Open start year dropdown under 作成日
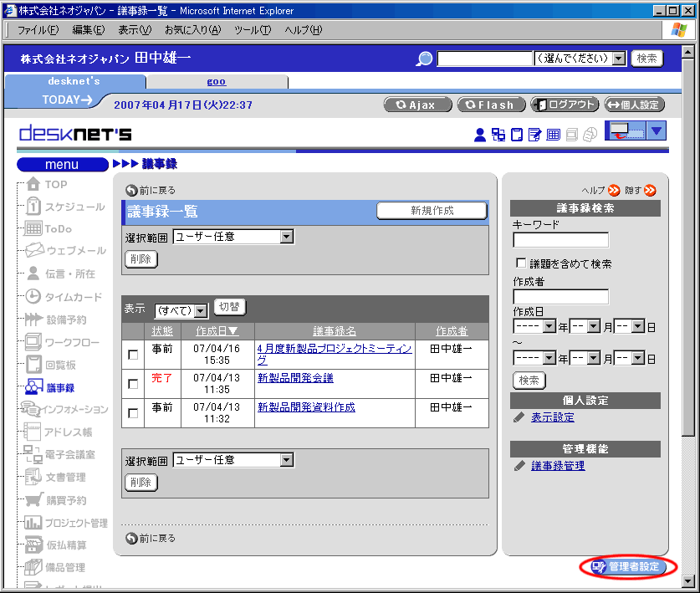This screenshot has width=700, height=593. point(534,326)
